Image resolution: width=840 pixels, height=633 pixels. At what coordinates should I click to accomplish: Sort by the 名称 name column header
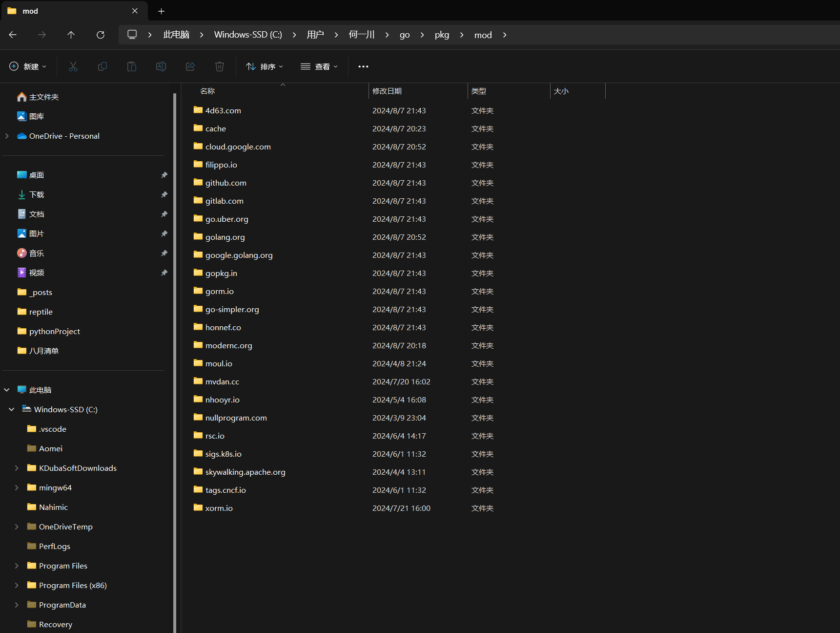[x=275, y=91]
